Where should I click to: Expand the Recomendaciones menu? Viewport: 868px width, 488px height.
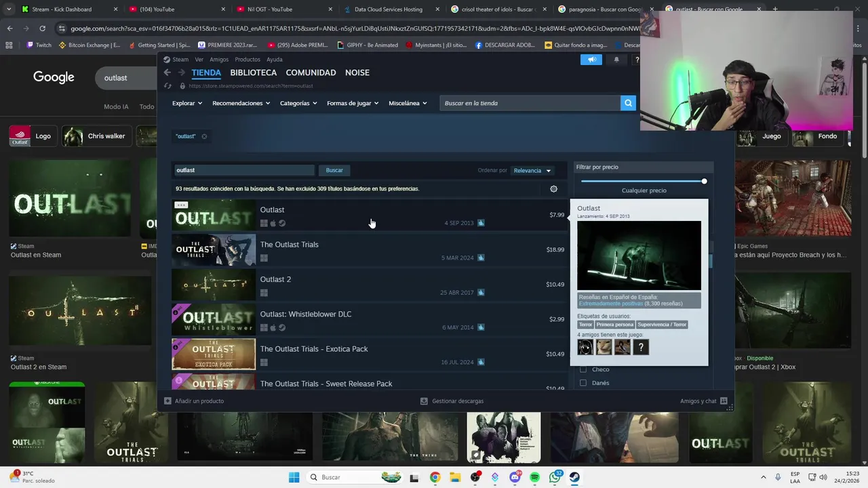tap(241, 103)
